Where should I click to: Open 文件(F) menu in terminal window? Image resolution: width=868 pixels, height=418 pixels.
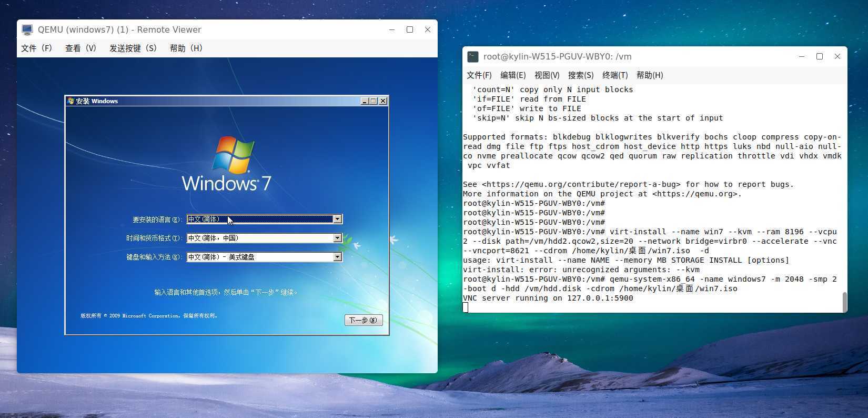coord(479,75)
